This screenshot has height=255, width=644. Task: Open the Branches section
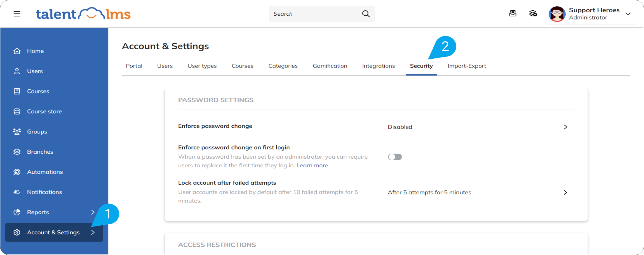pyautogui.click(x=40, y=152)
